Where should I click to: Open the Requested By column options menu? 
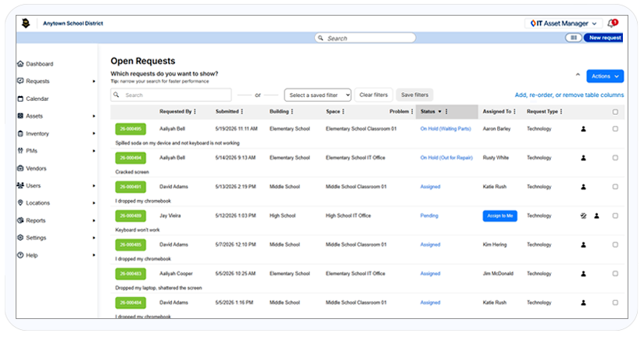click(x=195, y=111)
